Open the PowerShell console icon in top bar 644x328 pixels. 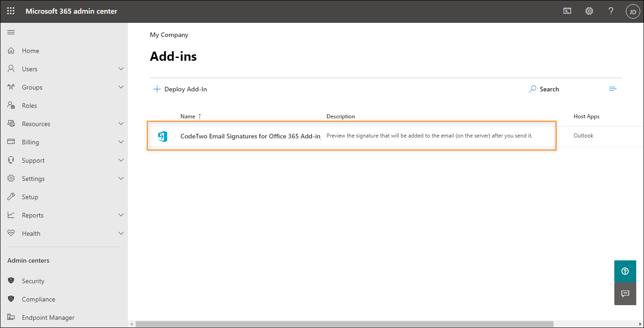(567, 11)
